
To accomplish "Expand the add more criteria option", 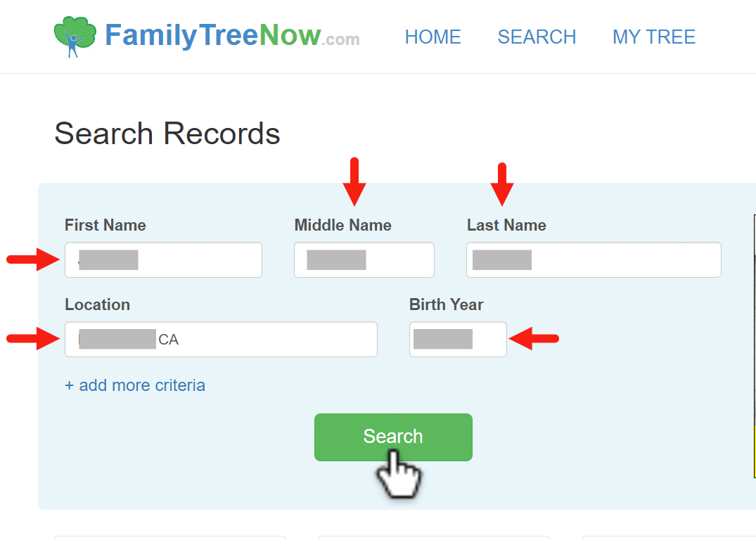I will click(x=135, y=385).
